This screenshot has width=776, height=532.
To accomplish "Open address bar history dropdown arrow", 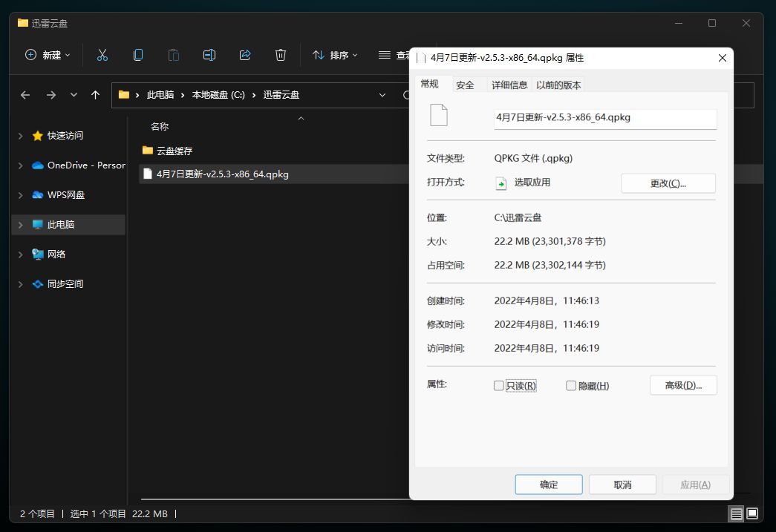I will click(x=382, y=95).
